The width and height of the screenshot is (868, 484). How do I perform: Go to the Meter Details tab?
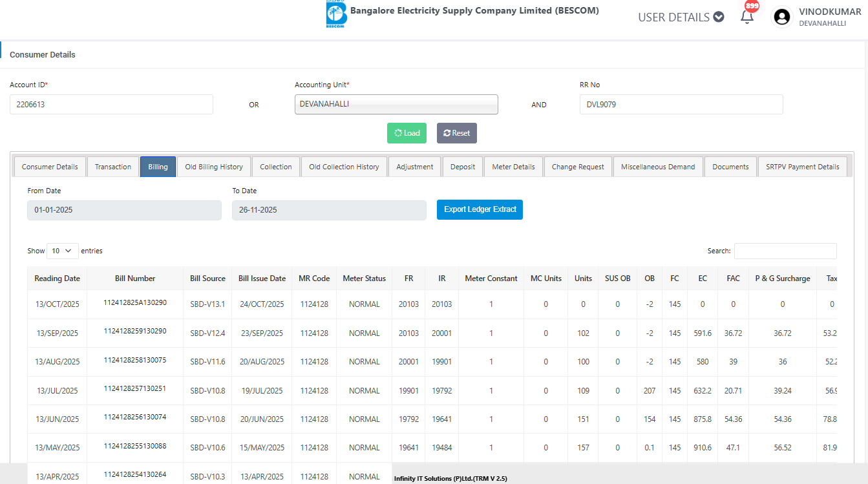513,167
